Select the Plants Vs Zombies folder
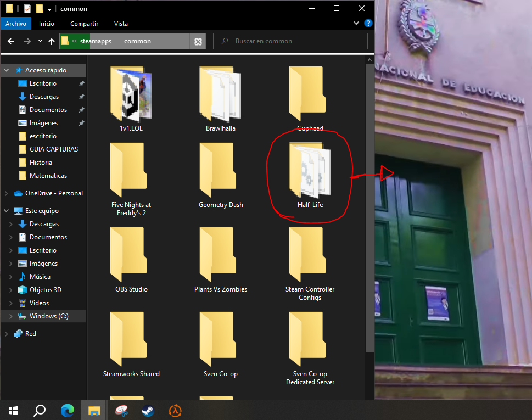The width and height of the screenshot is (532, 420). 221,260
